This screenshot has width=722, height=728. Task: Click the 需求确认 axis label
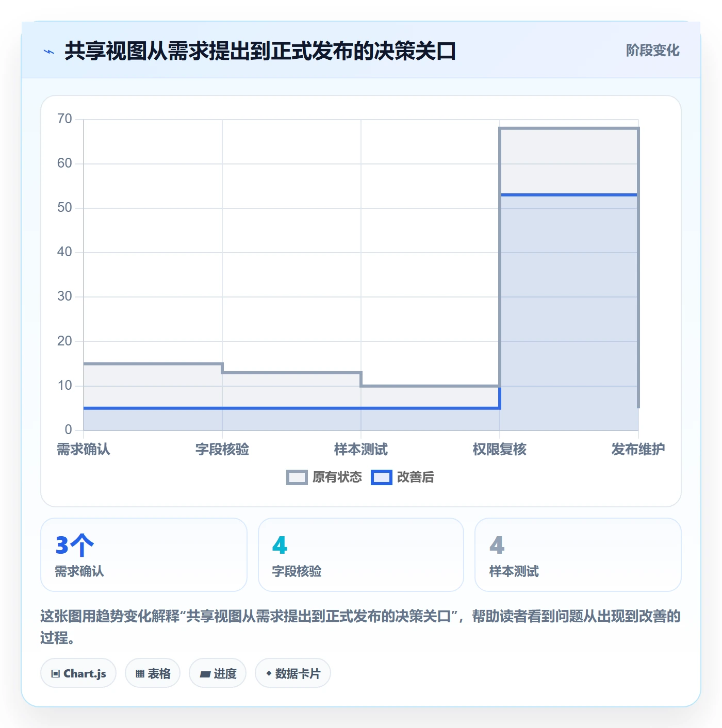[84, 450]
